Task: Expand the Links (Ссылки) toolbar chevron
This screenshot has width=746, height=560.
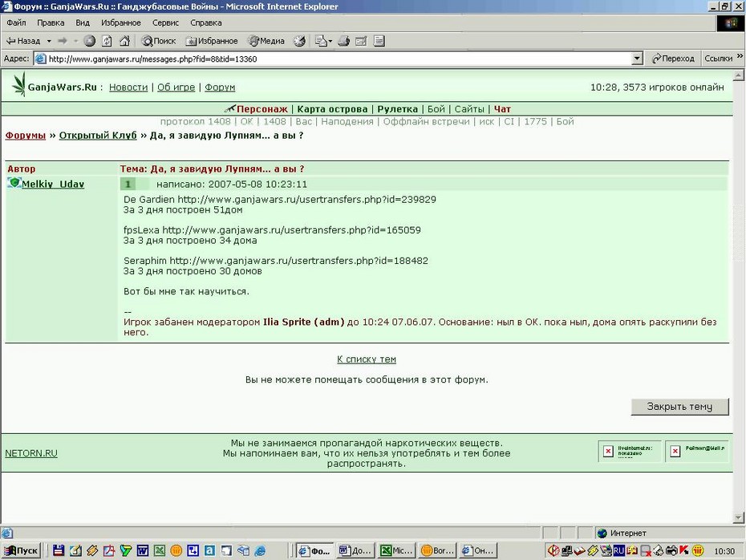Action: tap(740, 56)
